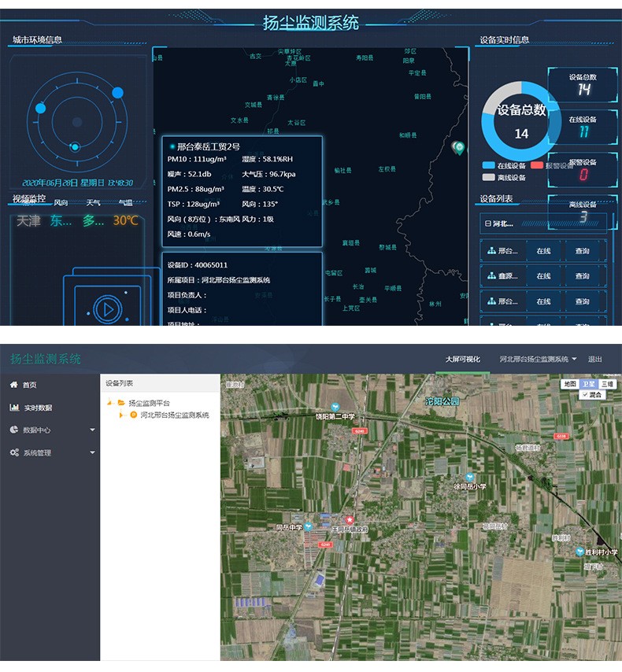Click the bar chart icon for 实时数据

[14, 408]
